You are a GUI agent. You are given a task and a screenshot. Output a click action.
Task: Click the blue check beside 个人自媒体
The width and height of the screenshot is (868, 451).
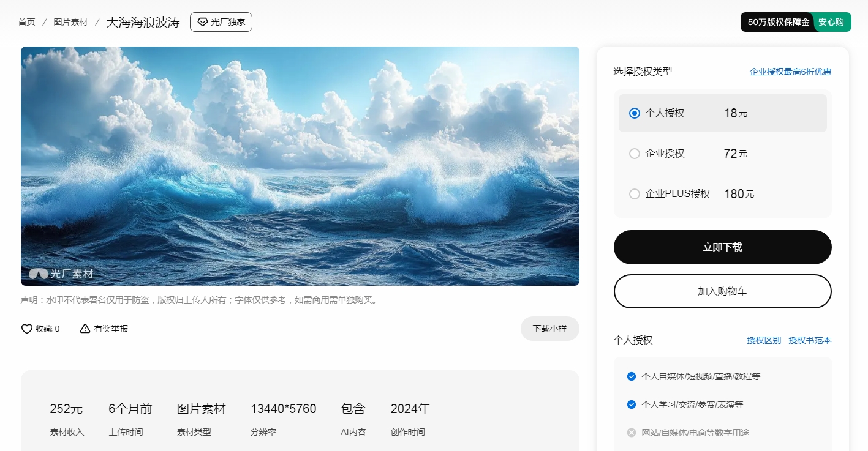coord(632,376)
